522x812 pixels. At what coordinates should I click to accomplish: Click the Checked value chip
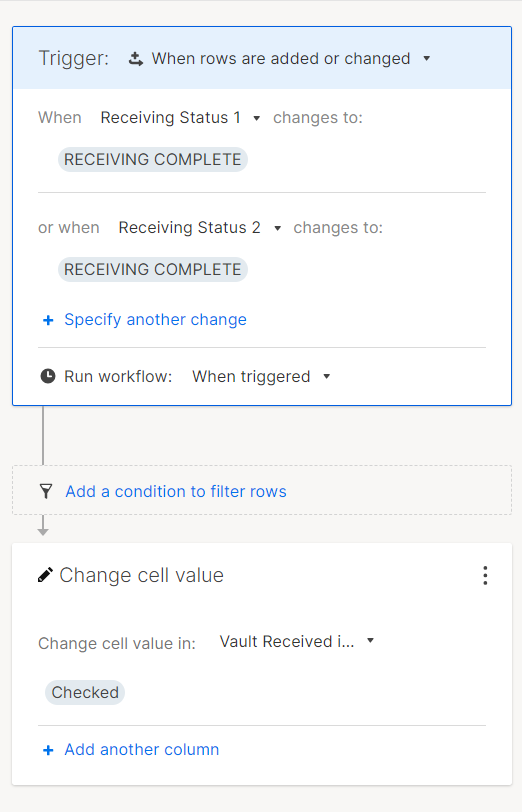[85, 692]
